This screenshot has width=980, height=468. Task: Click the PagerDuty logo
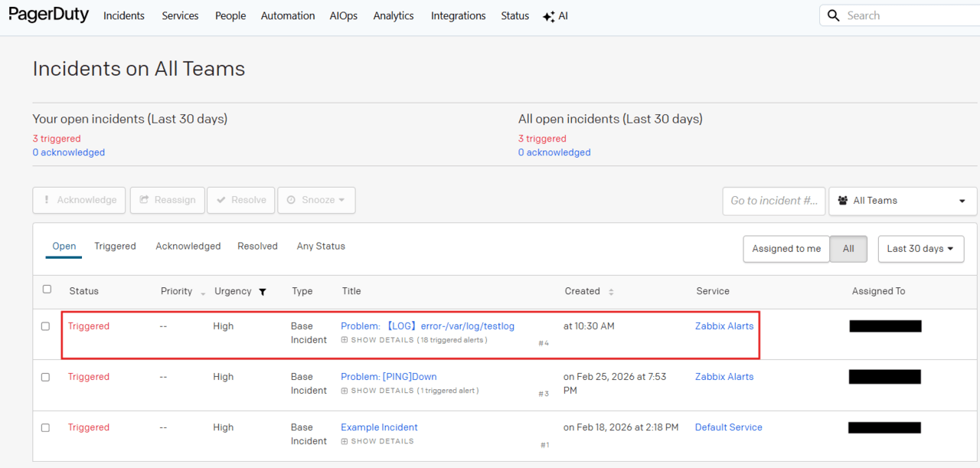[49, 15]
